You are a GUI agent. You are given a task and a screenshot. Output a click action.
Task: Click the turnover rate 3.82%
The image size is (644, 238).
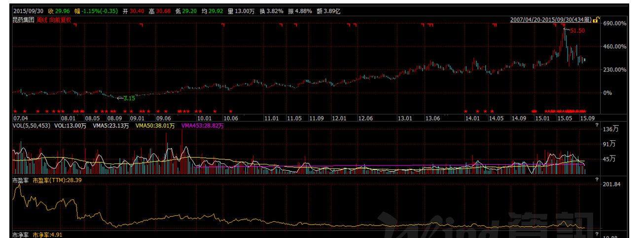click(x=275, y=11)
